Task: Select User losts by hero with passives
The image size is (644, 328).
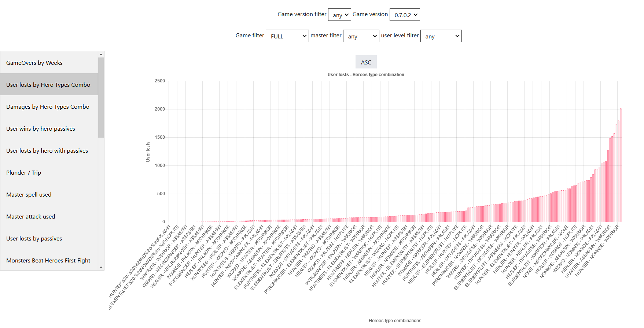Action: [x=47, y=151]
